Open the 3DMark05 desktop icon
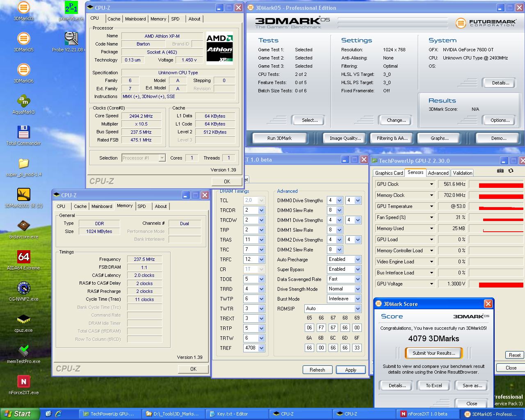525x420 pixels. click(x=24, y=42)
